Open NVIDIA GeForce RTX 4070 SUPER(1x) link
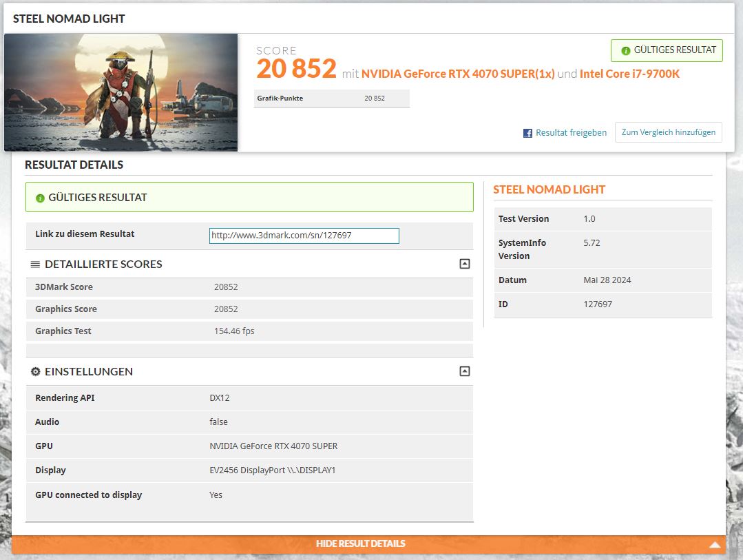 pos(458,74)
